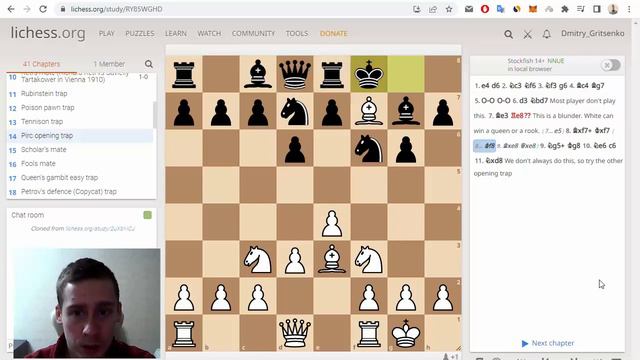Screen dimensions: 640x360
Task: Select chapter 16 Fools mate
Action: [x=81, y=164]
